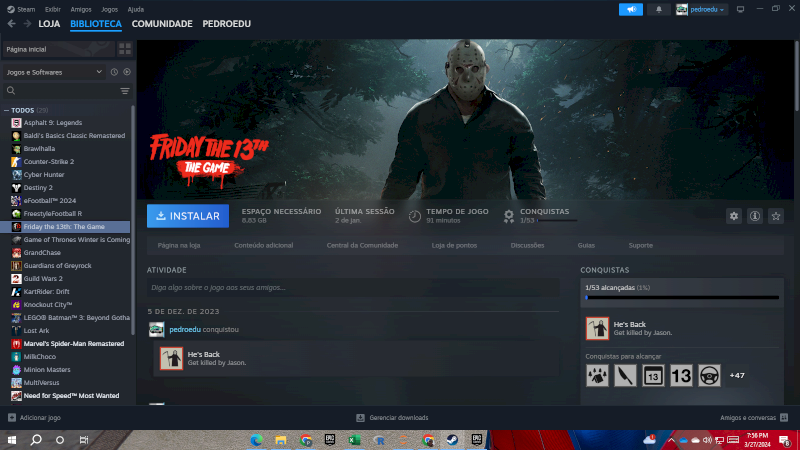Click the pedroedu username link in activity
800x450 pixels.
[185, 330]
